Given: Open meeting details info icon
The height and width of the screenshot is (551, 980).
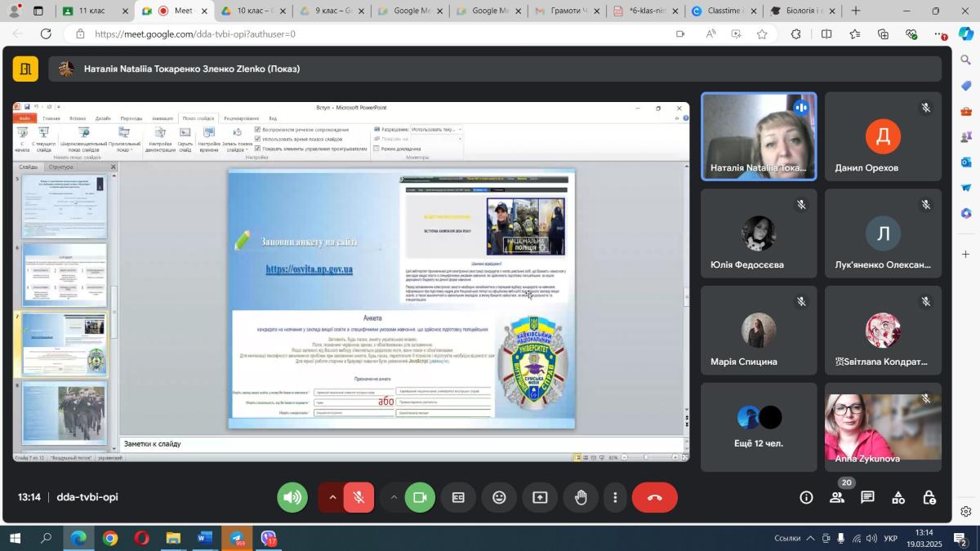Looking at the screenshot, I should [x=806, y=497].
